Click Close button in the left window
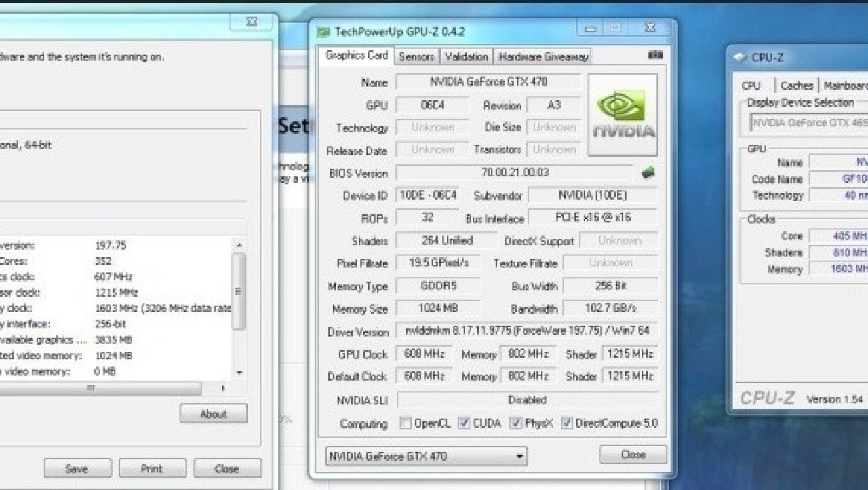868x490 pixels. [x=226, y=468]
